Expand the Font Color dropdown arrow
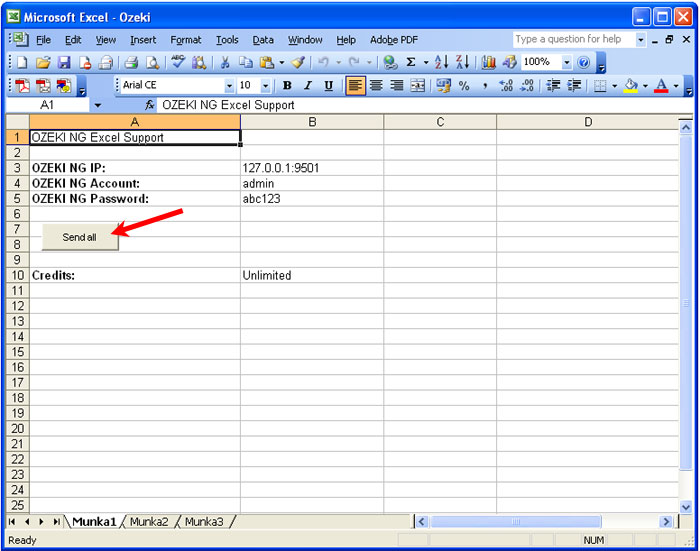This screenshot has height=551, width=700. 676,86
